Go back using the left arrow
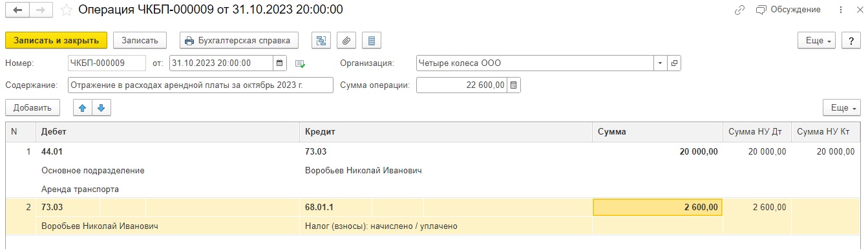The height and width of the screenshot is (249, 868). 17,10
